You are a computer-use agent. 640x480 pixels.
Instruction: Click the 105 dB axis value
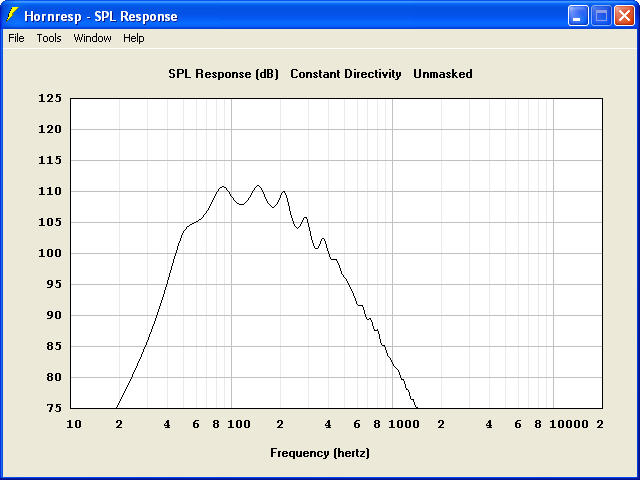coord(50,222)
